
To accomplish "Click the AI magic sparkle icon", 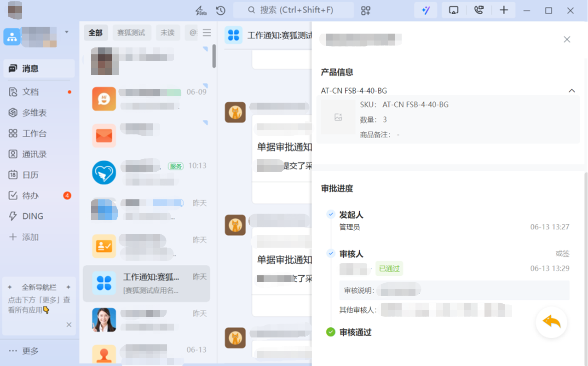I will [x=426, y=10].
